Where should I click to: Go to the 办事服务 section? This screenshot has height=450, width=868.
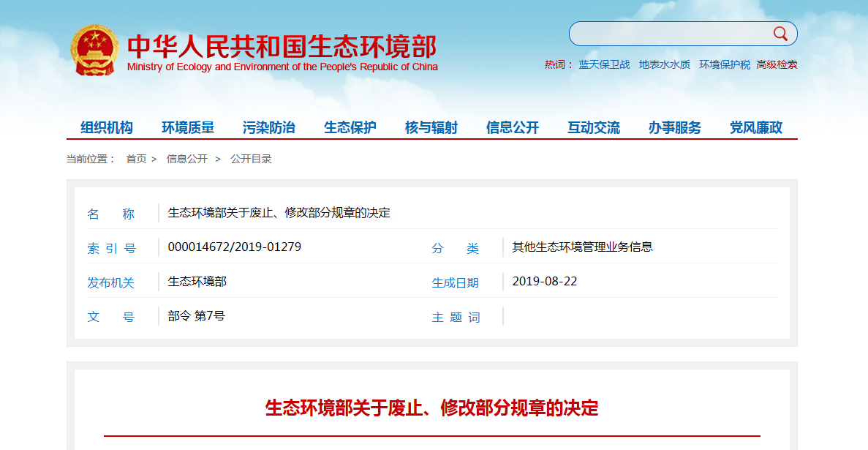click(675, 127)
